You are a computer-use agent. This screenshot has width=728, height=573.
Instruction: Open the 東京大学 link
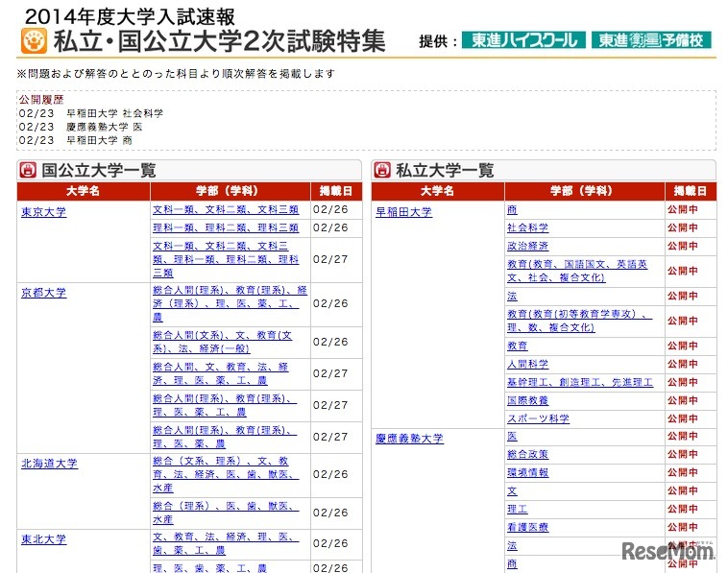click(x=43, y=212)
